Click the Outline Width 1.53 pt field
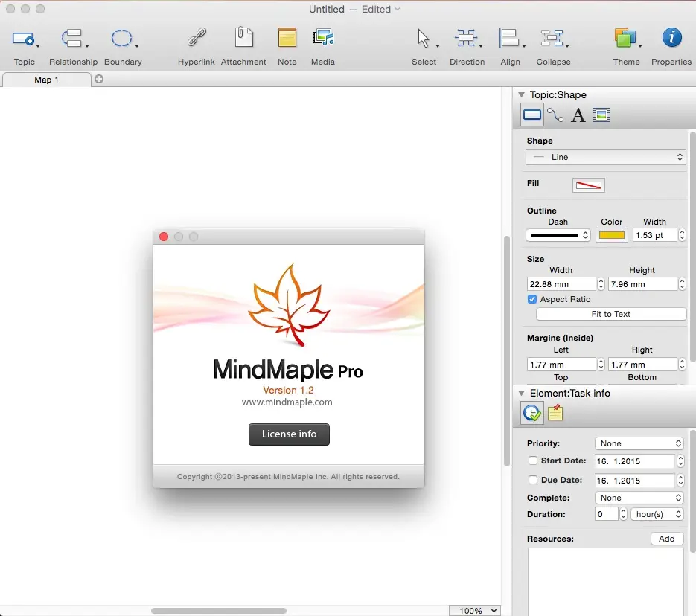This screenshot has height=616, width=696. 655,235
